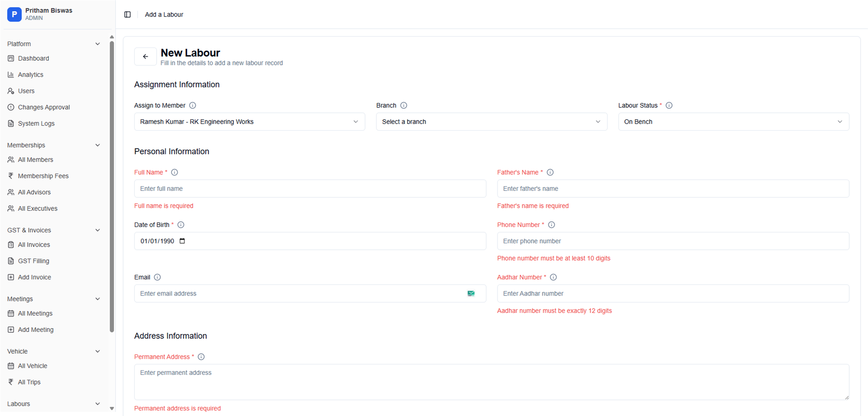The image size is (868, 416).
Task: Open the Assign to Member dropdown
Action: (249, 122)
